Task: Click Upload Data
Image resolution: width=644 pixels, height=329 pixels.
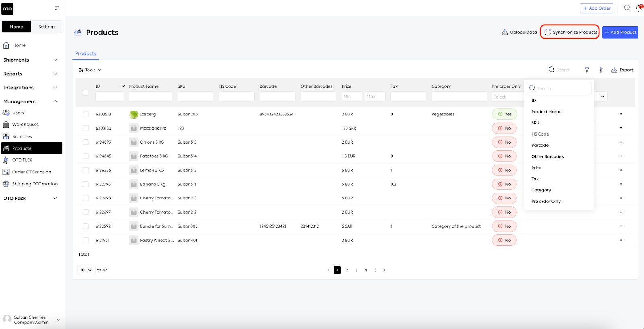Action: point(519,32)
